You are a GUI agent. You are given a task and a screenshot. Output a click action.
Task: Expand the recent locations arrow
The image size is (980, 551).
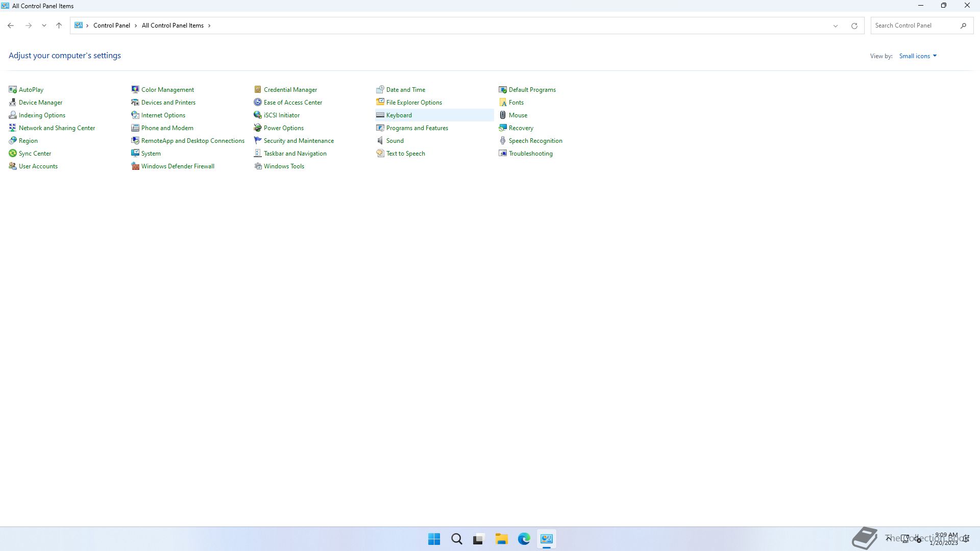(44, 26)
